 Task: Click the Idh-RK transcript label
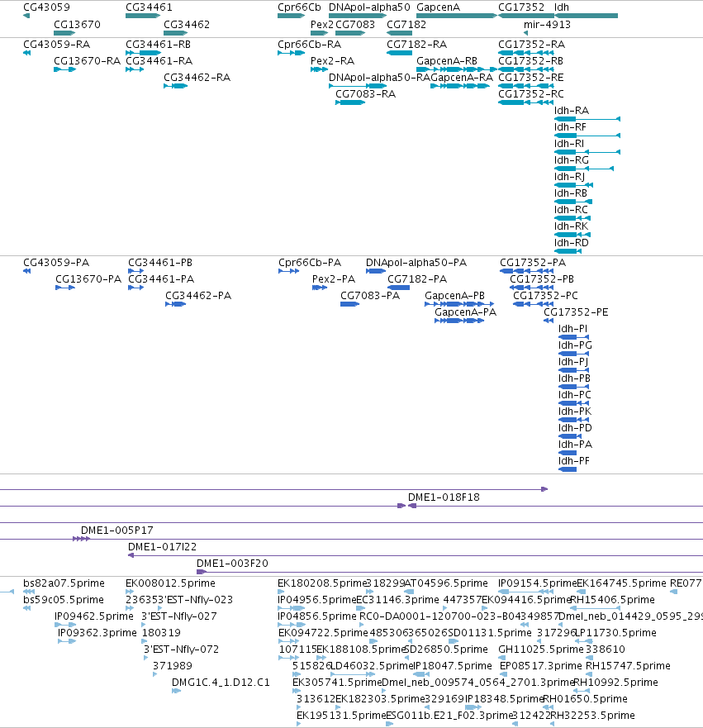(x=571, y=226)
